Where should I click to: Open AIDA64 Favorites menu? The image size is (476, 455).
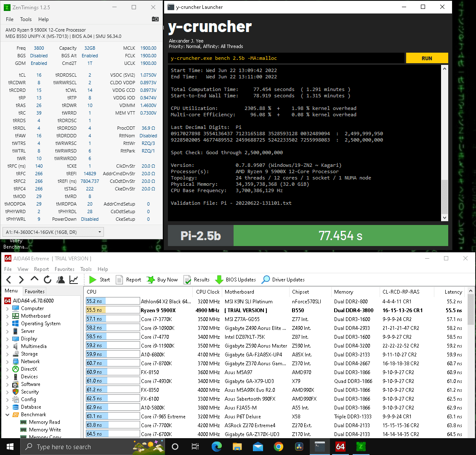(x=64, y=269)
